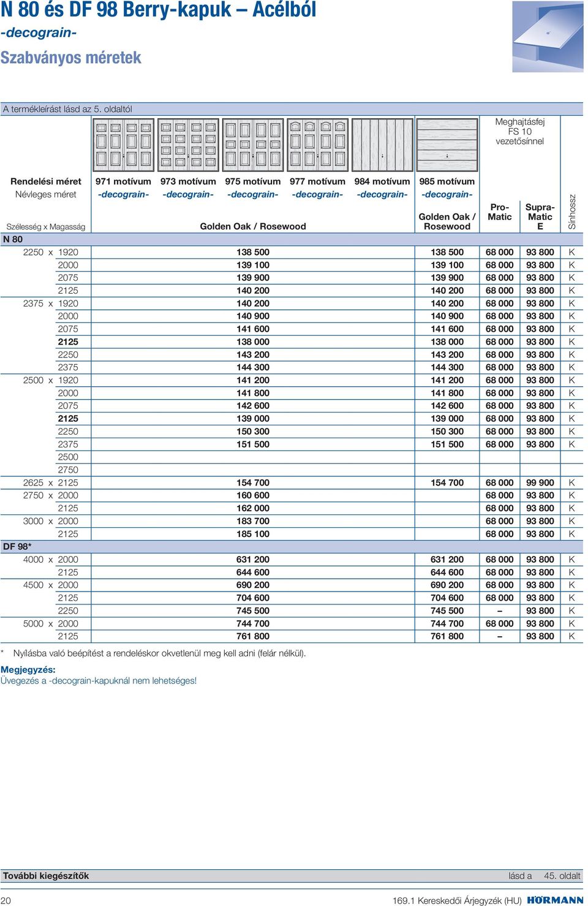Click the '2625 x 2125' size row label

pyautogui.click(x=51, y=482)
